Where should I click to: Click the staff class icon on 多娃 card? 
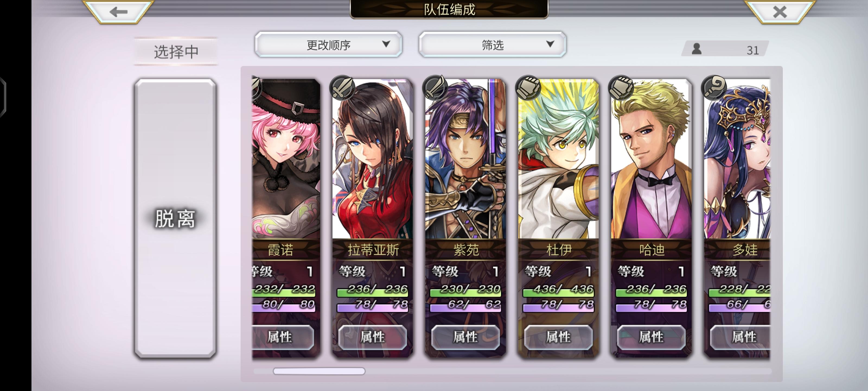pos(714,87)
